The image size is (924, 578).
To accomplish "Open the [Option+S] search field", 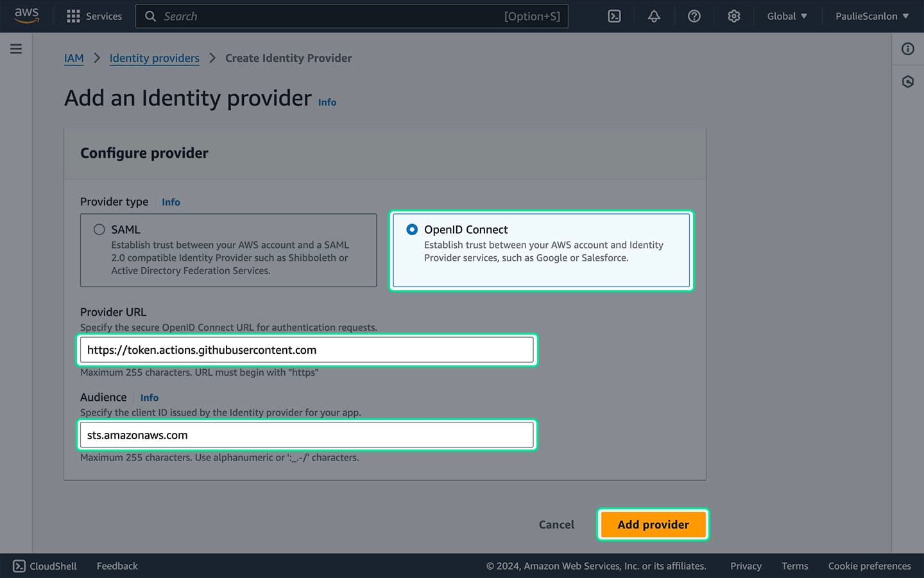I will click(x=352, y=16).
